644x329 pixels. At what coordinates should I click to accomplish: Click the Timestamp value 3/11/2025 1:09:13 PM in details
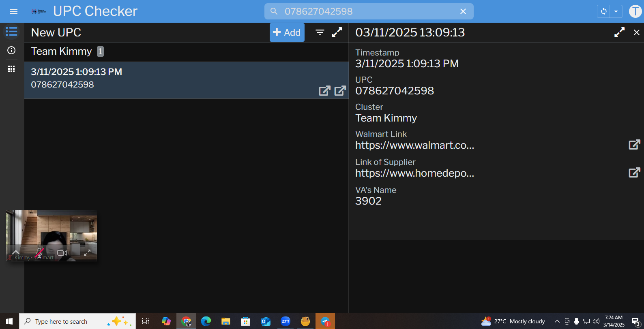click(407, 64)
